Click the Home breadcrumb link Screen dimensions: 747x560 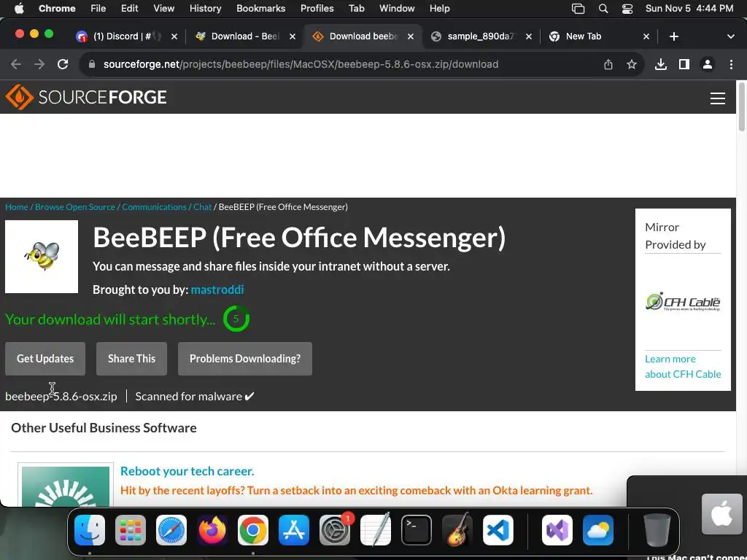click(x=17, y=206)
